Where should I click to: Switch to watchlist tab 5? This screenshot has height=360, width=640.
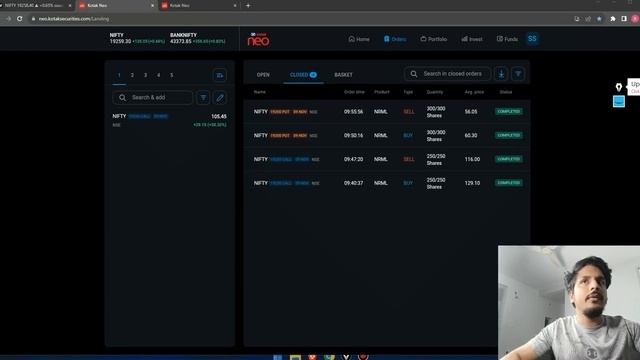click(171, 75)
